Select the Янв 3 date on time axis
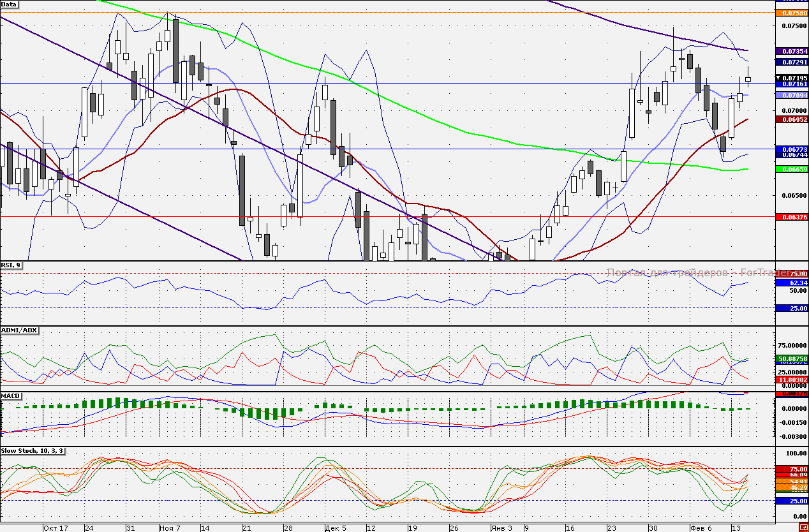Screen dimensions: 809x532 click(x=501, y=528)
